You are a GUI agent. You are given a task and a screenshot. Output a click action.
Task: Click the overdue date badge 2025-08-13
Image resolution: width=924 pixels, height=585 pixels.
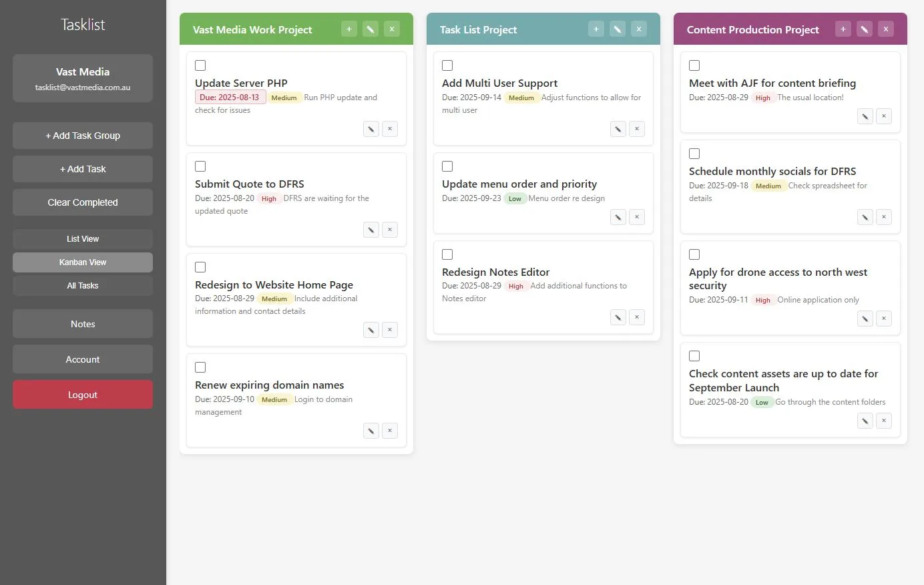tap(230, 97)
